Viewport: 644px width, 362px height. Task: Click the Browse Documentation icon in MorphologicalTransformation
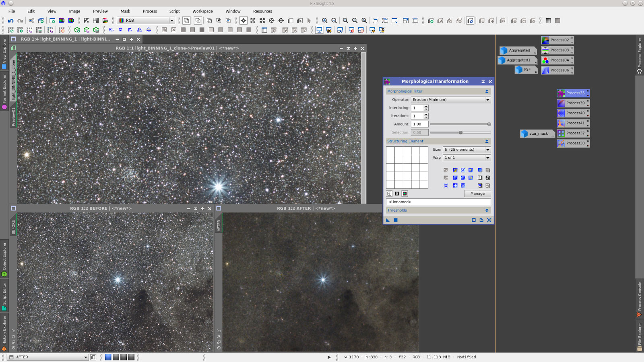tap(481, 220)
